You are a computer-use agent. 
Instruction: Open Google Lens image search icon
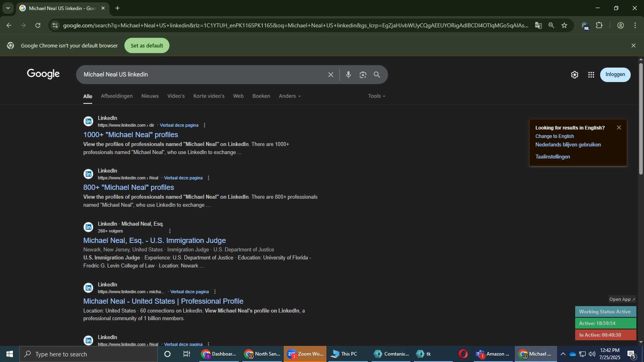(363, 75)
